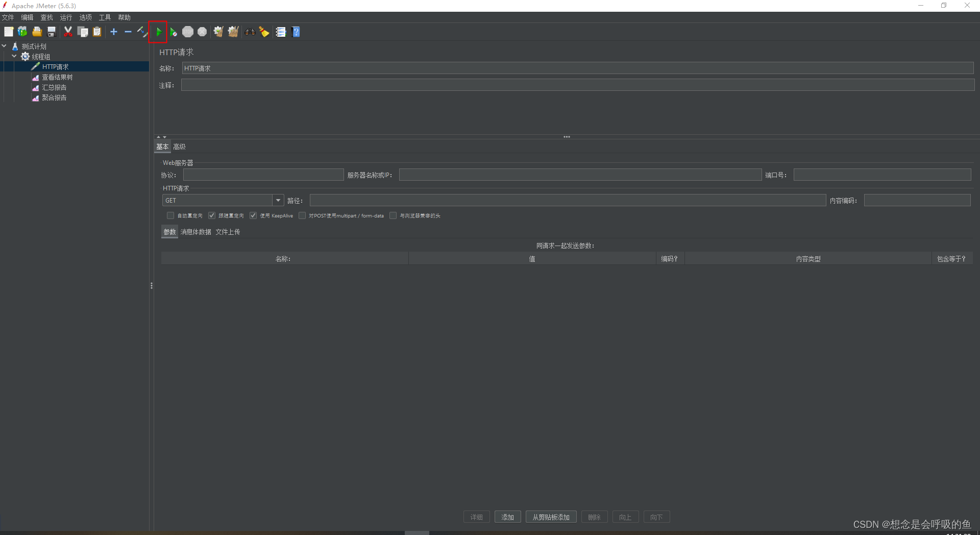Switch to the 消息体数据 tab

(x=196, y=232)
